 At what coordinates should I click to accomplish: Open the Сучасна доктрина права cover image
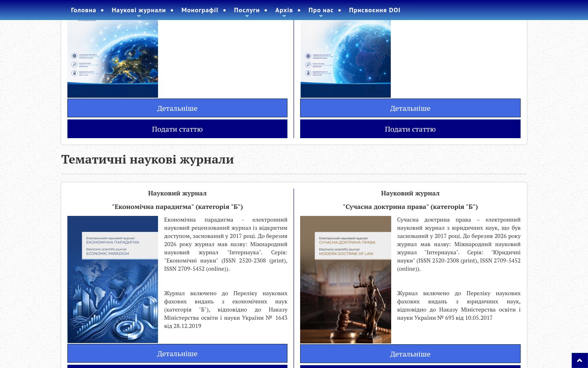[x=345, y=279]
